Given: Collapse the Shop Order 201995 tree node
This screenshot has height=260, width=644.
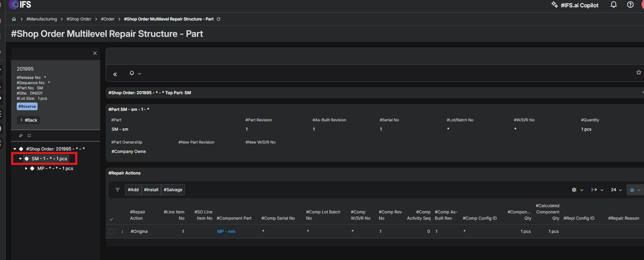Looking at the screenshot, I should (15, 149).
